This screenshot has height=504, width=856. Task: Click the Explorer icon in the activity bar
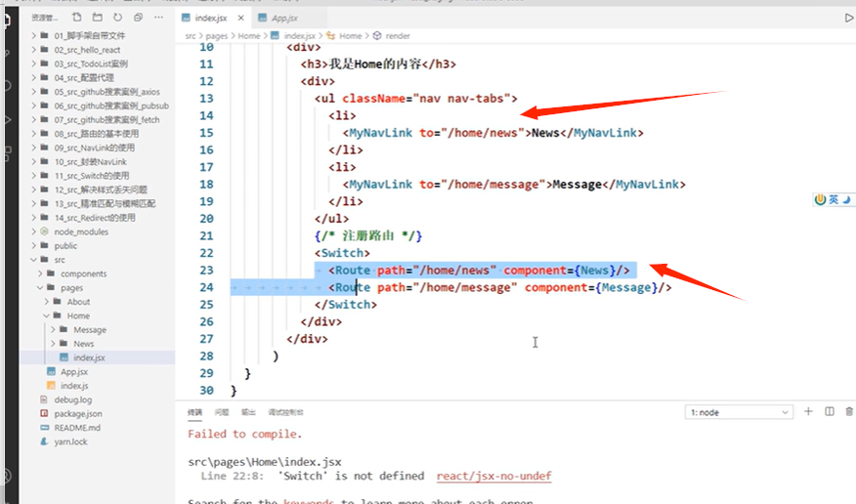(x=7, y=21)
